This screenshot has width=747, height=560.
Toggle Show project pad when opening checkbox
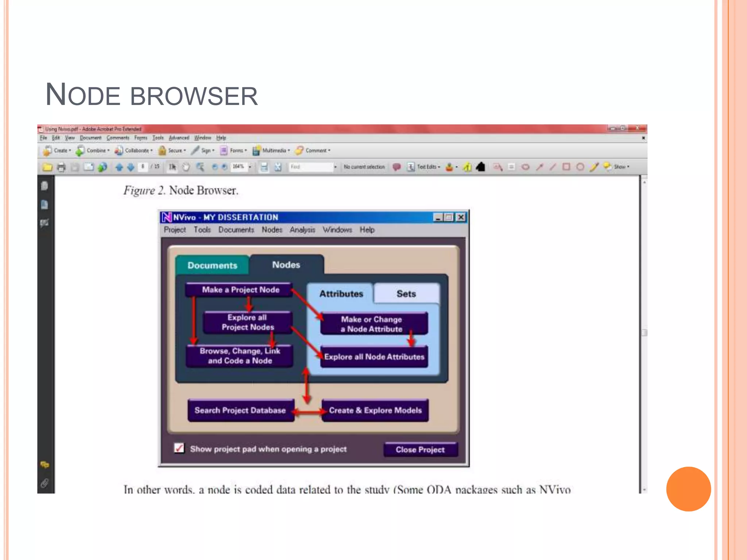point(179,448)
